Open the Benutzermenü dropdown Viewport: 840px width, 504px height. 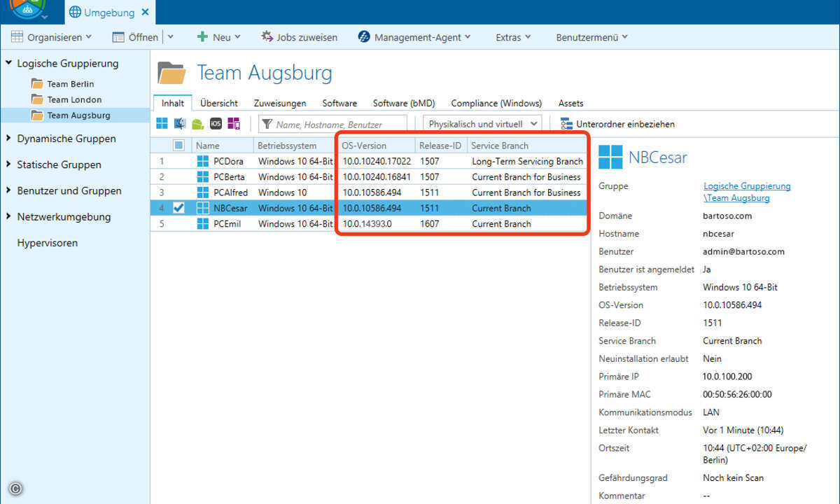click(x=591, y=37)
